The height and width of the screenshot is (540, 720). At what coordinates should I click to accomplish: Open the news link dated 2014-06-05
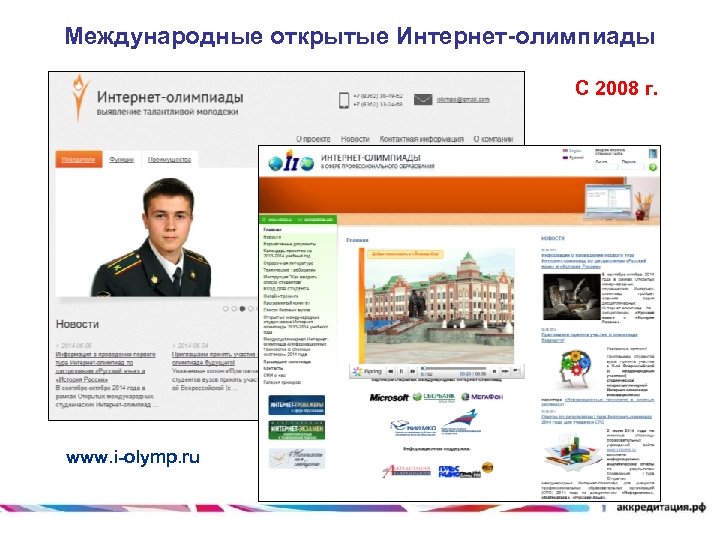tap(106, 367)
